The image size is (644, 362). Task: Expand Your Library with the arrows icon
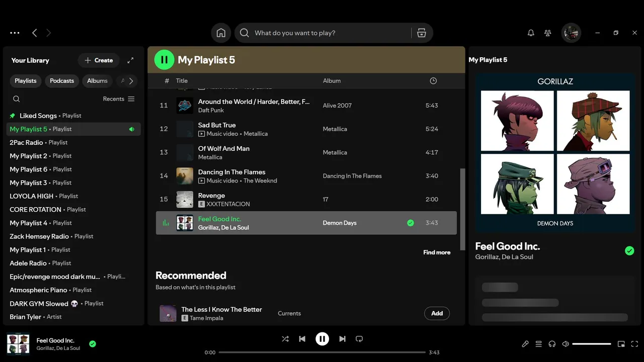(x=130, y=60)
